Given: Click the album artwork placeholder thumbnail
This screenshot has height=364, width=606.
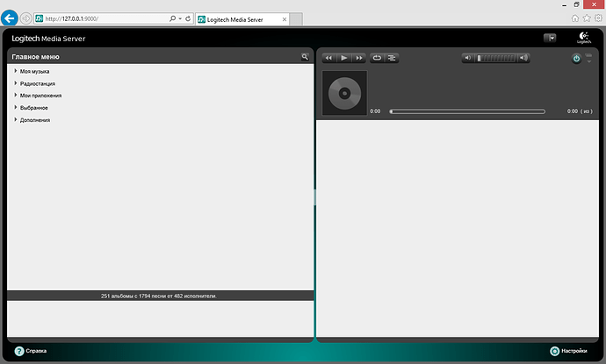Looking at the screenshot, I should 344,93.
